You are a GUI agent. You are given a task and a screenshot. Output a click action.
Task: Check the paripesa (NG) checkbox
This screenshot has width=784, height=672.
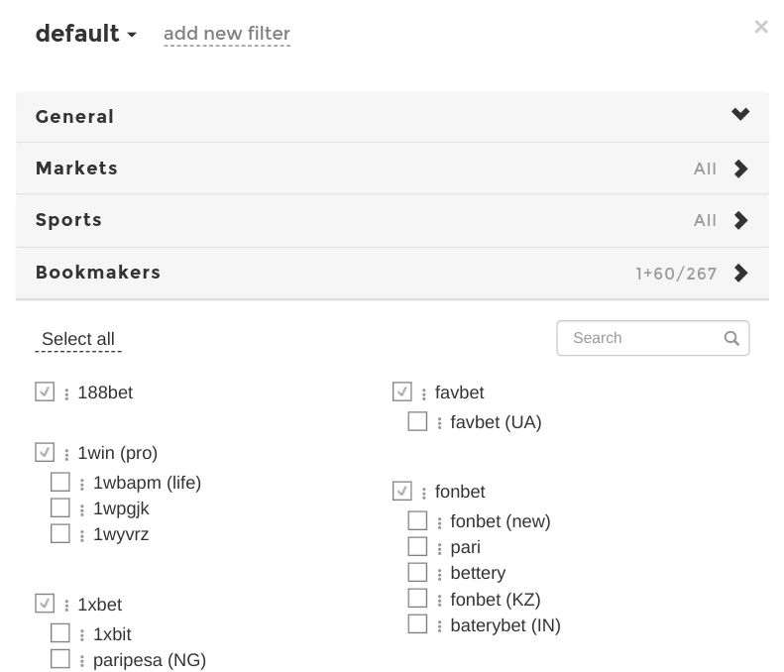click(x=60, y=659)
